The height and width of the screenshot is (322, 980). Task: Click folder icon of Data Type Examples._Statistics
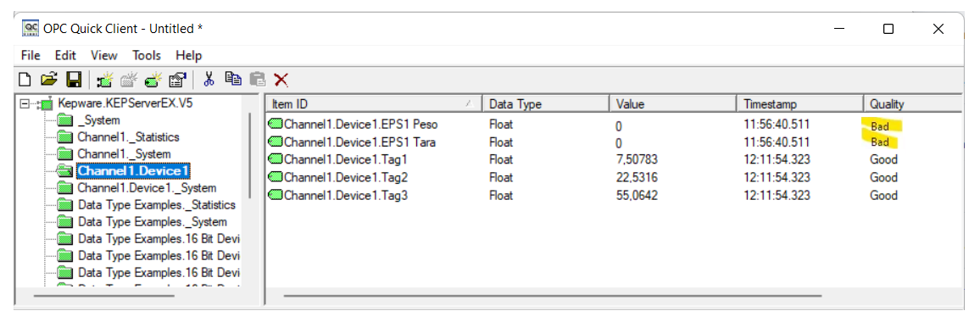pos(65,204)
